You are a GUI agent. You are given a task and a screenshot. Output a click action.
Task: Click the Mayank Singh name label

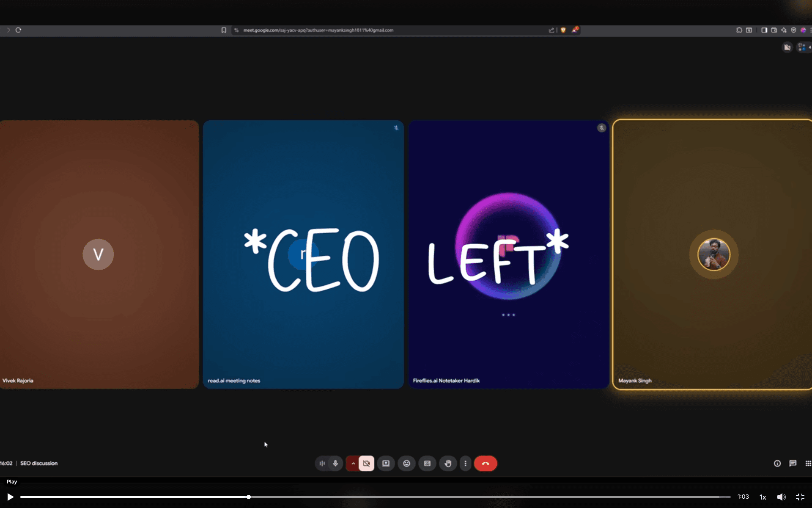[635, 381]
